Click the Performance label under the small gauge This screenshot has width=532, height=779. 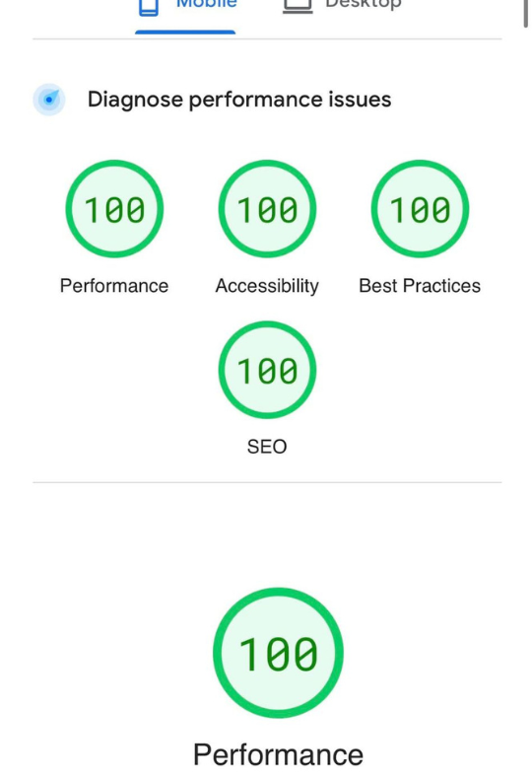pos(114,286)
